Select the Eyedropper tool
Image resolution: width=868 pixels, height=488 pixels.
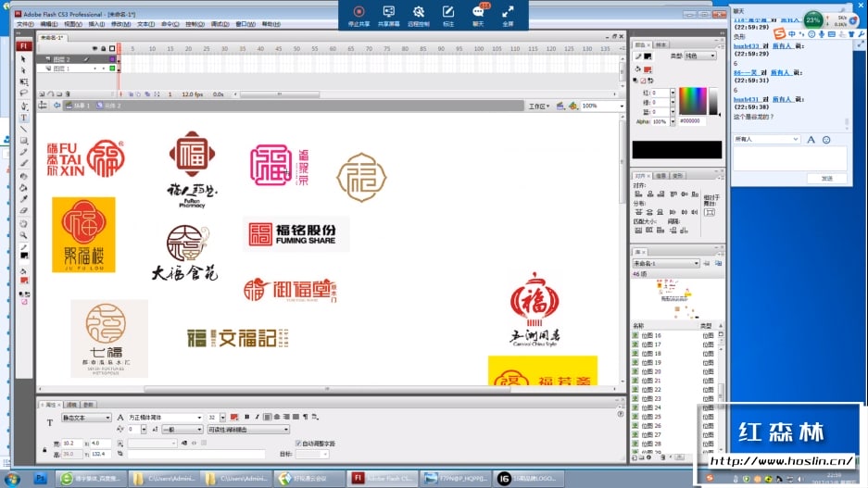click(24, 199)
